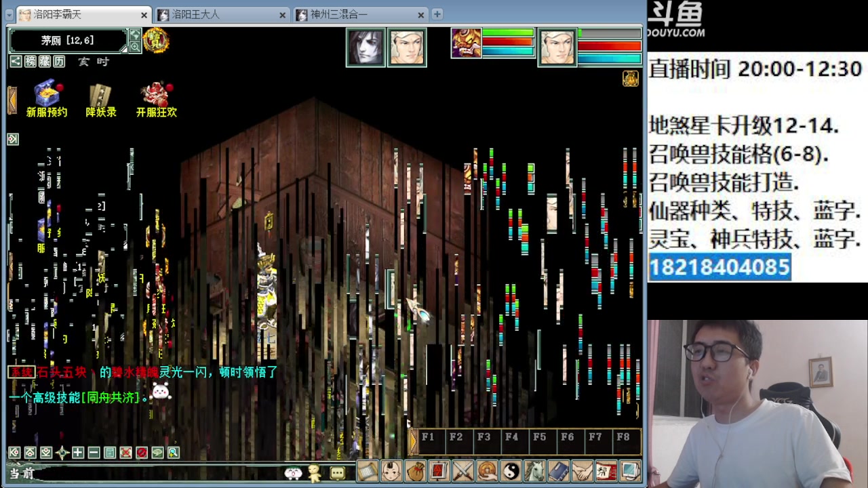The height and width of the screenshot is (488, 868).
Task: Open the computer monitor system icon
Action: 629,470
